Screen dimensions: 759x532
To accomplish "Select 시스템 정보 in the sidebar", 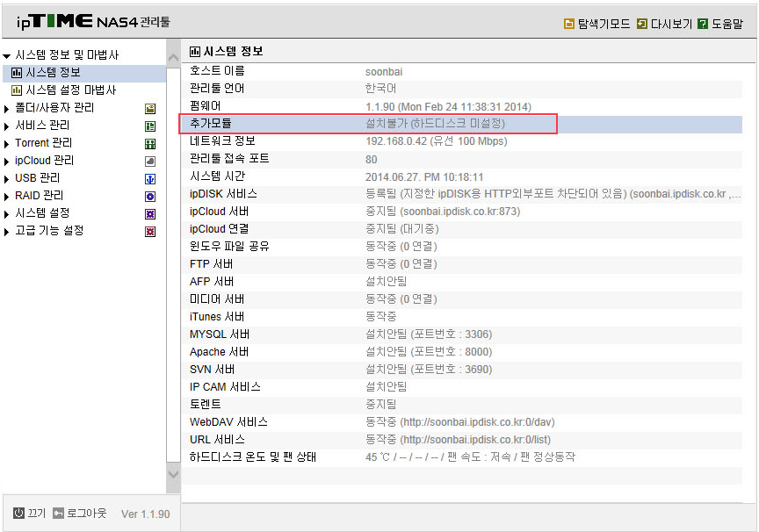I will (53, 73).
